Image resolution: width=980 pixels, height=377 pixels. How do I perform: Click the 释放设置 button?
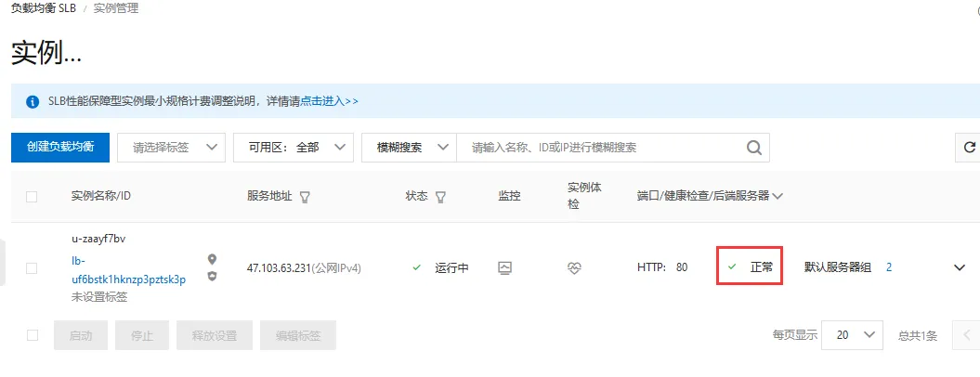coord(215,335)
